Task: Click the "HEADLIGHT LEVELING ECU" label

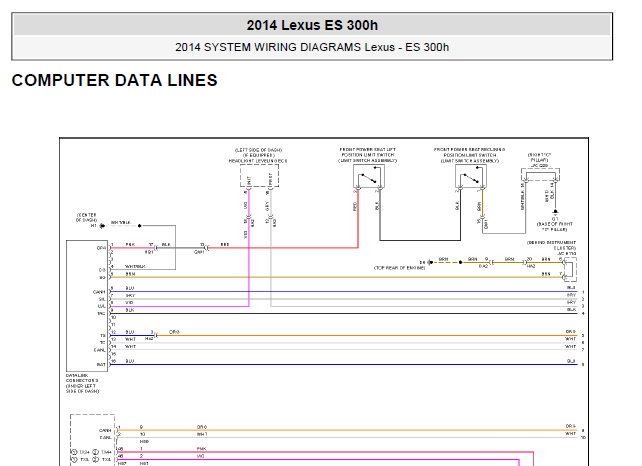Action: click(258, 161)
